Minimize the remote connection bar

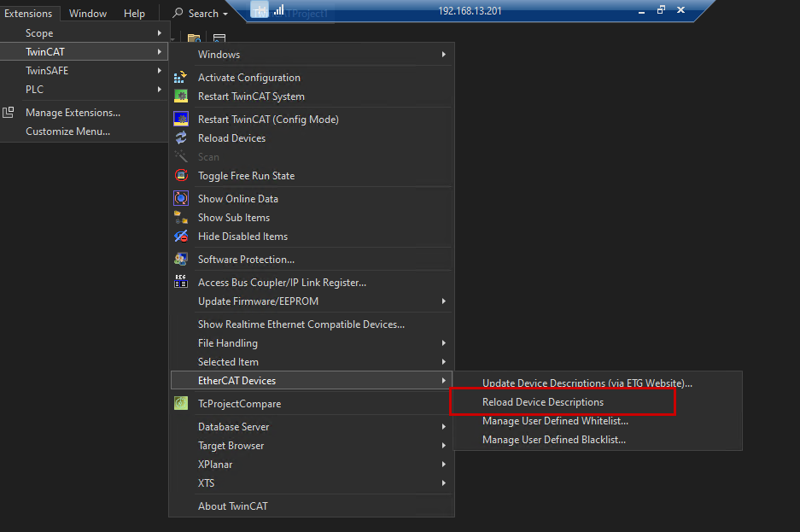(x=641, y=10)
